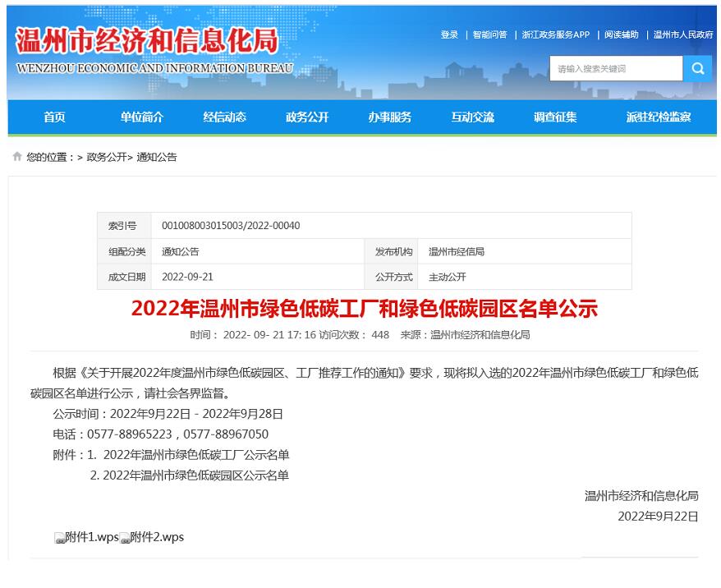Viewport: 721px width, 588px height.
Task: Click the 组配分类 label cell
Action: (124, 251)
